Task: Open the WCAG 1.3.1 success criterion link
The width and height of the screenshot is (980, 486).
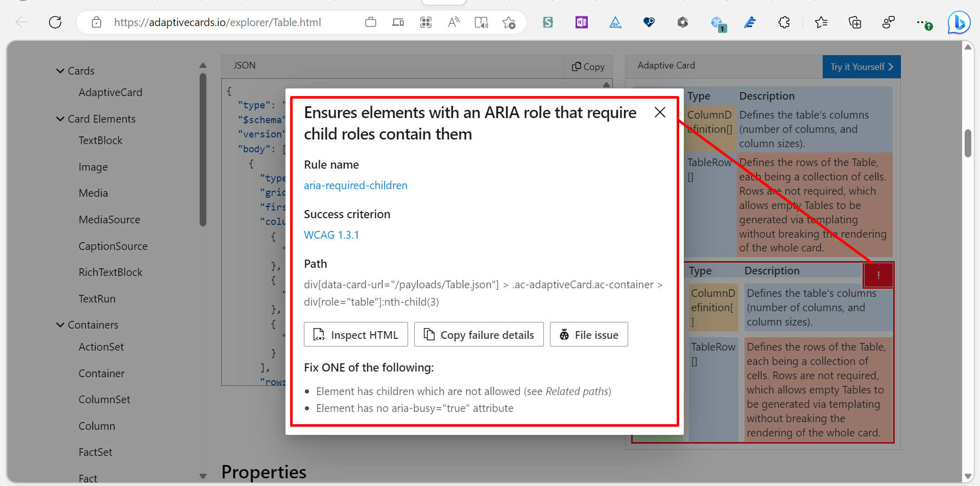Action: (x=331, y=235)
